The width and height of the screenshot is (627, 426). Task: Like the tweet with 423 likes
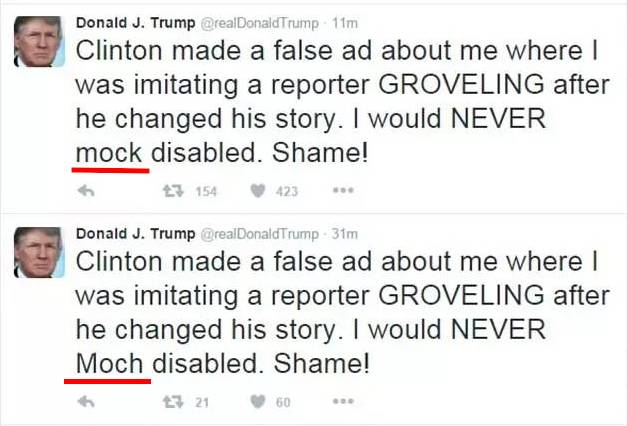258,191
